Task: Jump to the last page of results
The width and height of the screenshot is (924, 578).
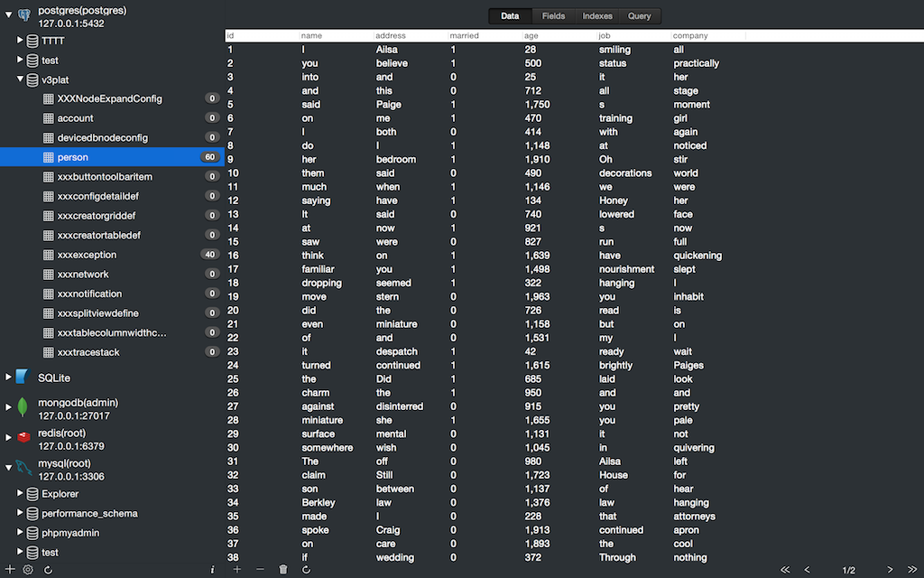Action: [912, 570]
